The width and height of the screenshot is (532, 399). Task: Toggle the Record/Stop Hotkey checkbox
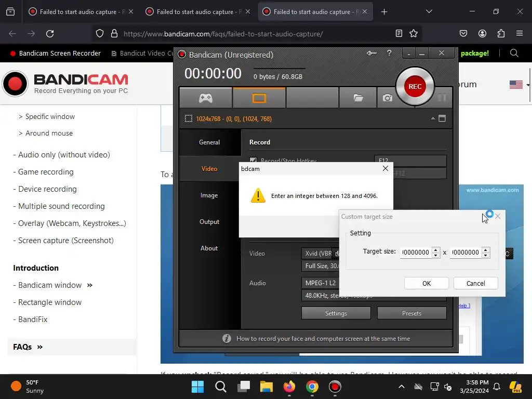coord(253,159)
